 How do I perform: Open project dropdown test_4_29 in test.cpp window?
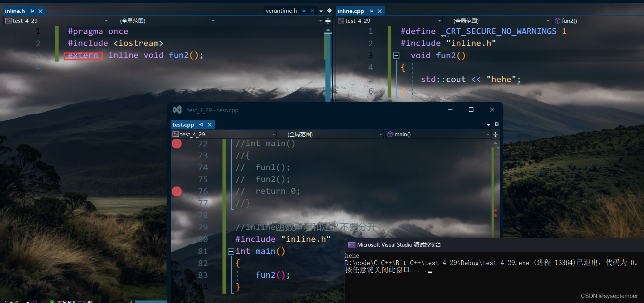click(x=224, y=135)
